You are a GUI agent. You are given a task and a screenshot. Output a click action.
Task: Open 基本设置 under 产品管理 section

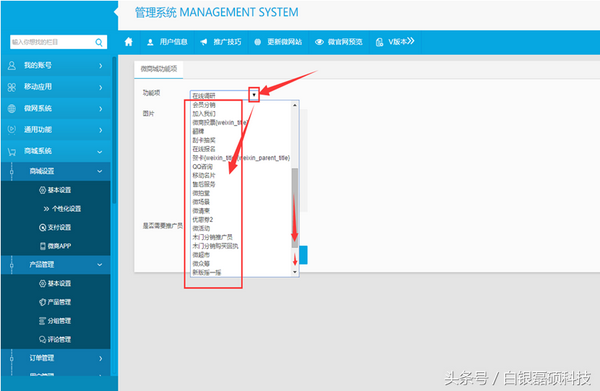(55, 283)
